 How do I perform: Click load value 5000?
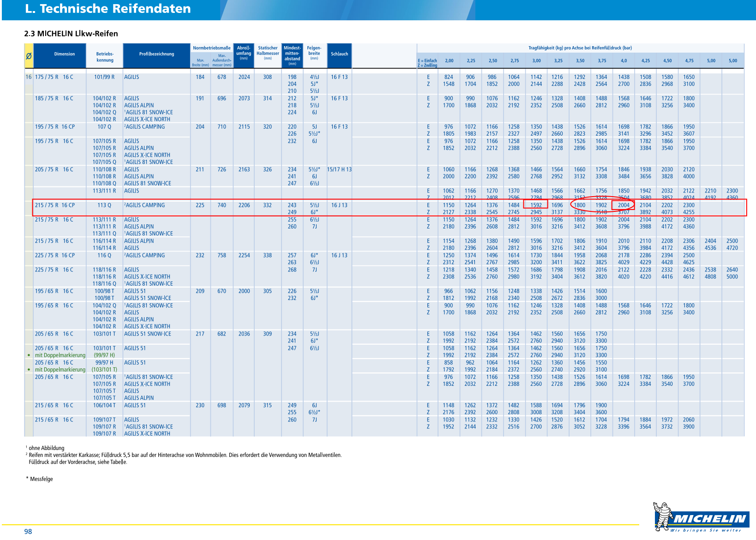point(732,277)
